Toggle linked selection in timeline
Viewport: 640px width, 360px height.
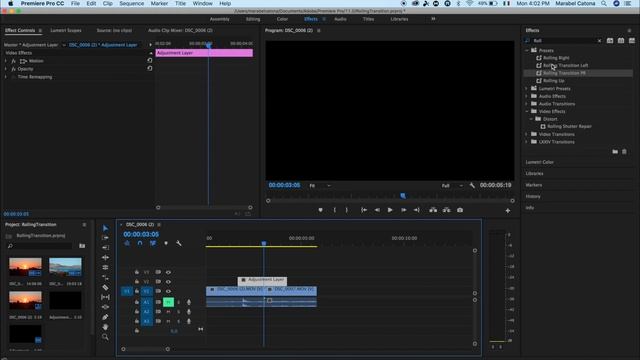point(153,243)
